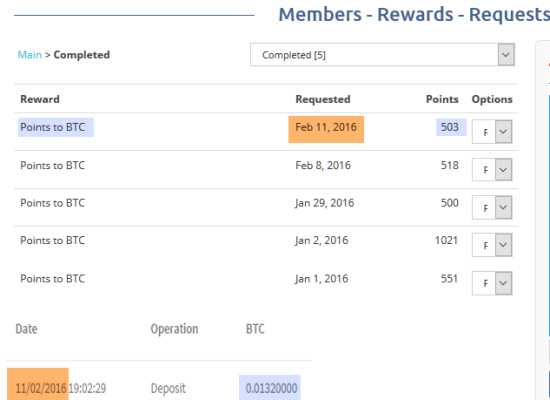Open the Completed [5] filter dropdown

tap(382, 55)
